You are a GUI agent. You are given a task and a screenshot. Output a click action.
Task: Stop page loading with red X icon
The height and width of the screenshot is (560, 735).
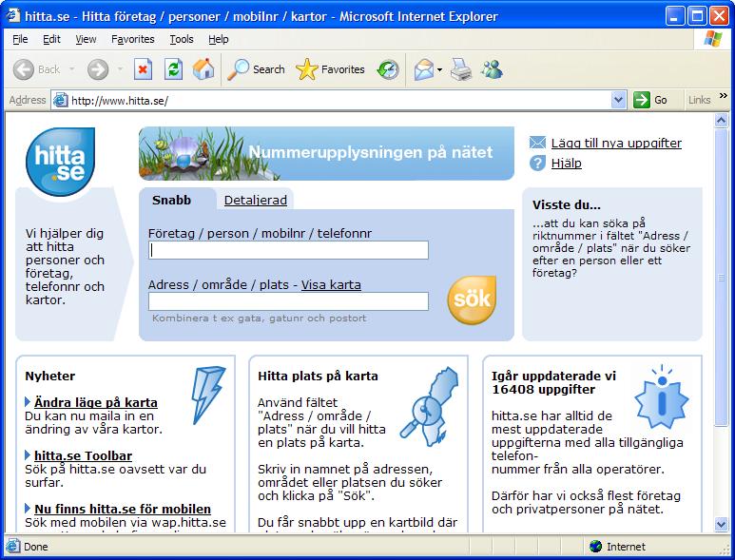tap(143, 69)
